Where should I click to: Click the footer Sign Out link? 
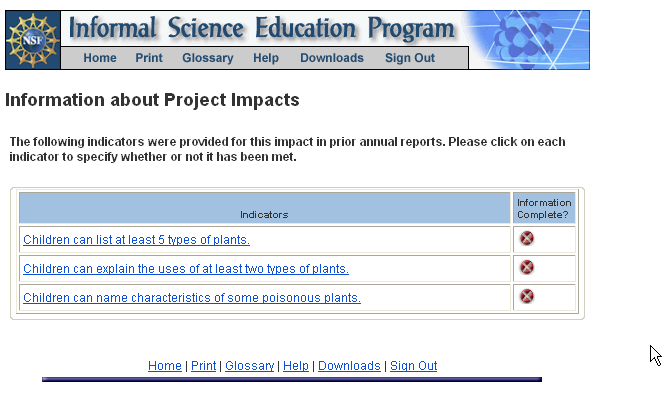413,366
